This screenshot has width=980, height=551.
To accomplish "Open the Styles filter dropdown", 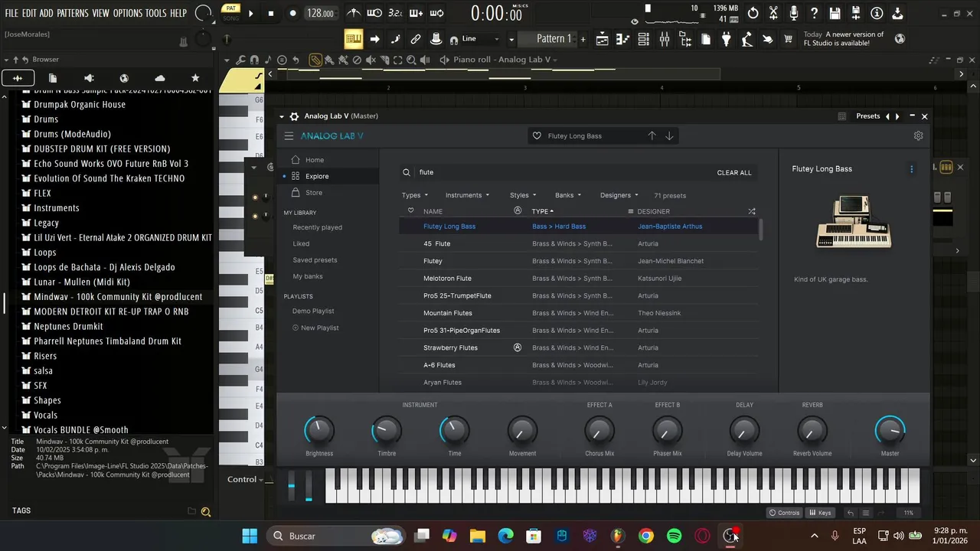I will [x=523, y=195].
